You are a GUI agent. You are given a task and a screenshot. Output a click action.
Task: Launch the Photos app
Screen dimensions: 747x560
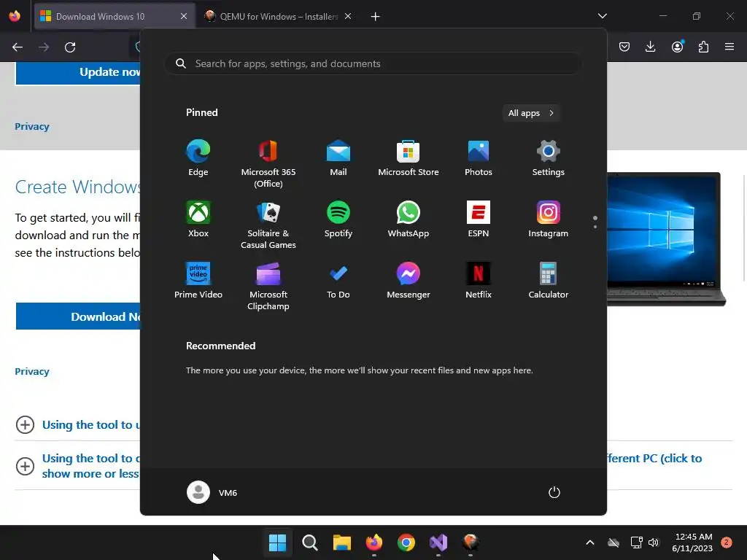tap(479, 158)
